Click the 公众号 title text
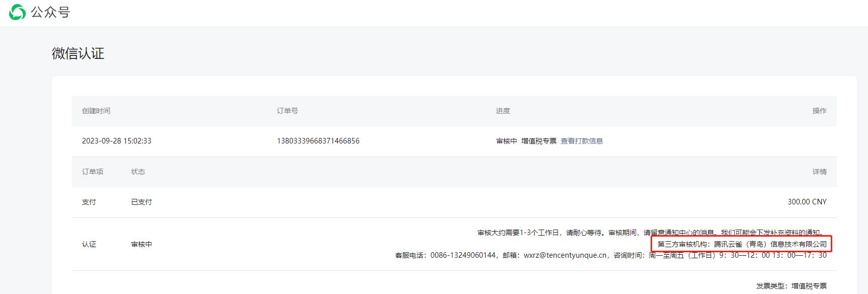 point(50,12)
